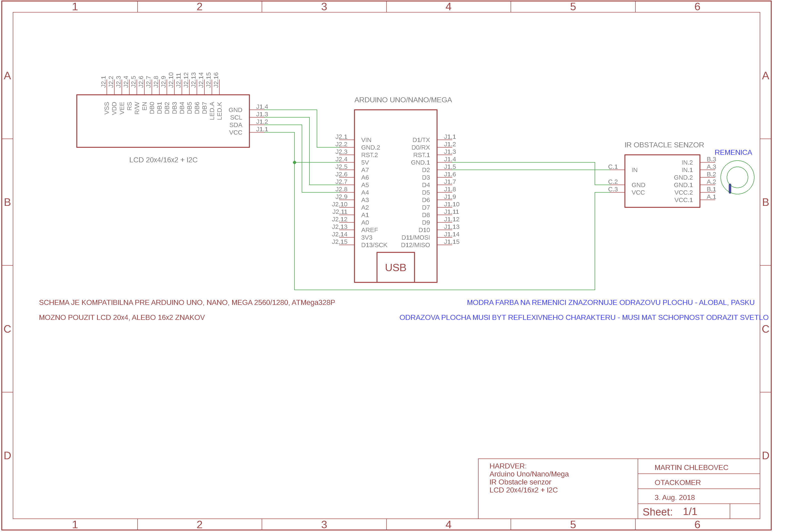Click the ODRAZOVA PLOCHA blue note
This screenshot has width=786, height=532.
(584, 317)
